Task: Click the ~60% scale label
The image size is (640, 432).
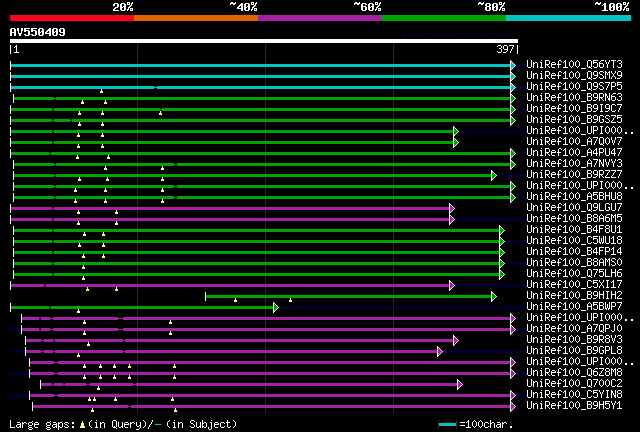Action: [x=367, y=7]
